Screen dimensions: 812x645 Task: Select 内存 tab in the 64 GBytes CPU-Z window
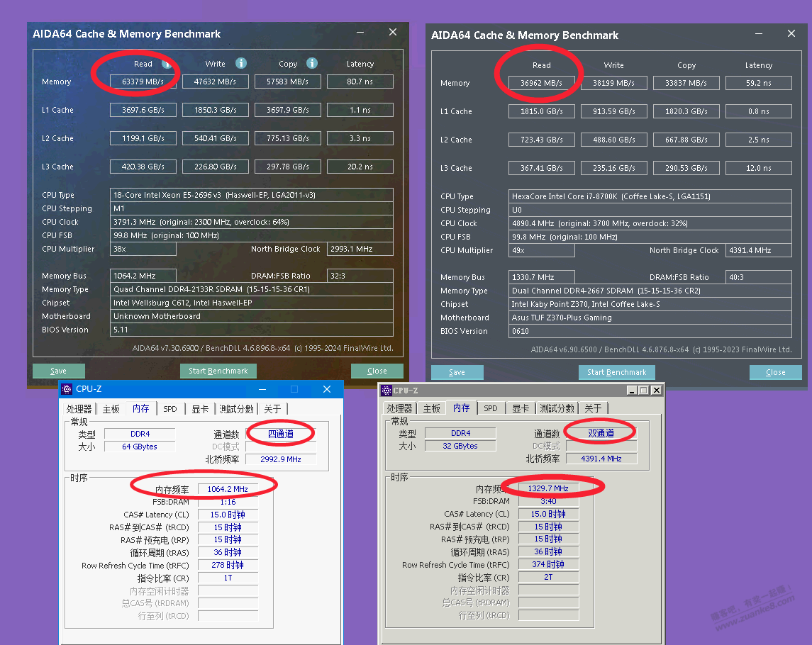[141, 408]
